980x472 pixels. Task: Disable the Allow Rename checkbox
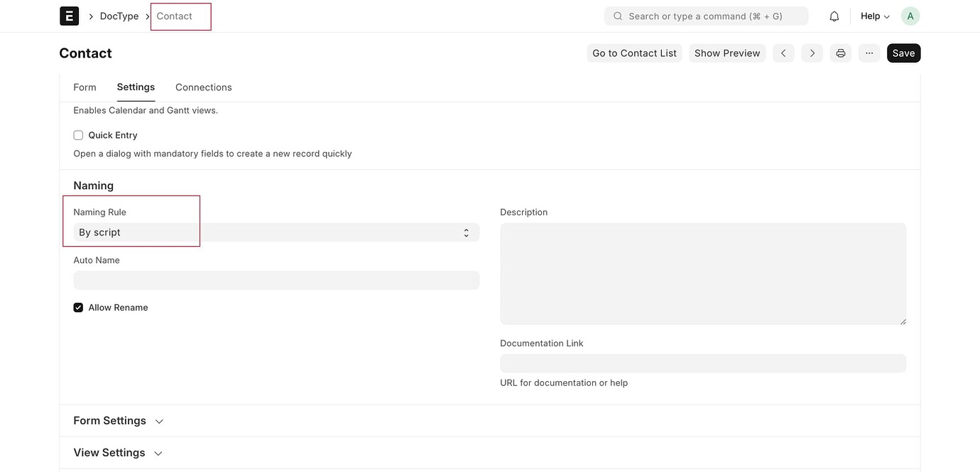pos(77,307)
